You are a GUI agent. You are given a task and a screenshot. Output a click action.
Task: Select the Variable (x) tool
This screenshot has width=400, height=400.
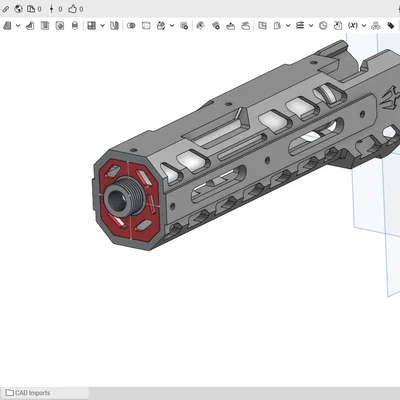353,26
